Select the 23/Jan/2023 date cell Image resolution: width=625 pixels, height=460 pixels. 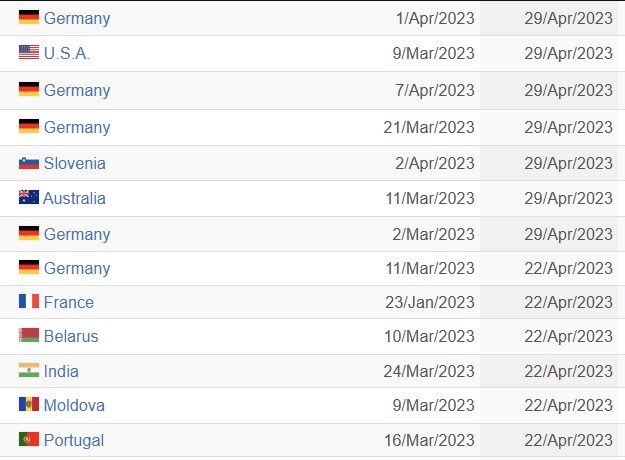tap(430, 302)
